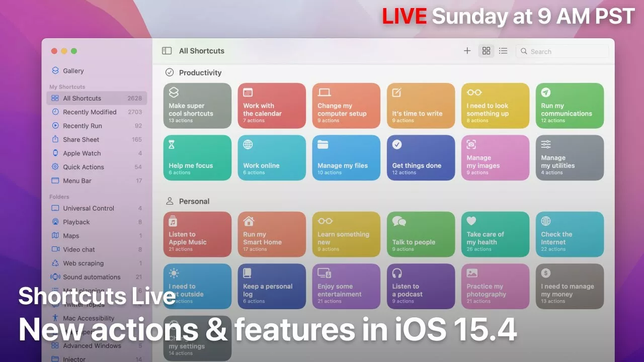Click the Maps folder map icon
The height and width of the screenshot is (362, 644).
point(55,236)
